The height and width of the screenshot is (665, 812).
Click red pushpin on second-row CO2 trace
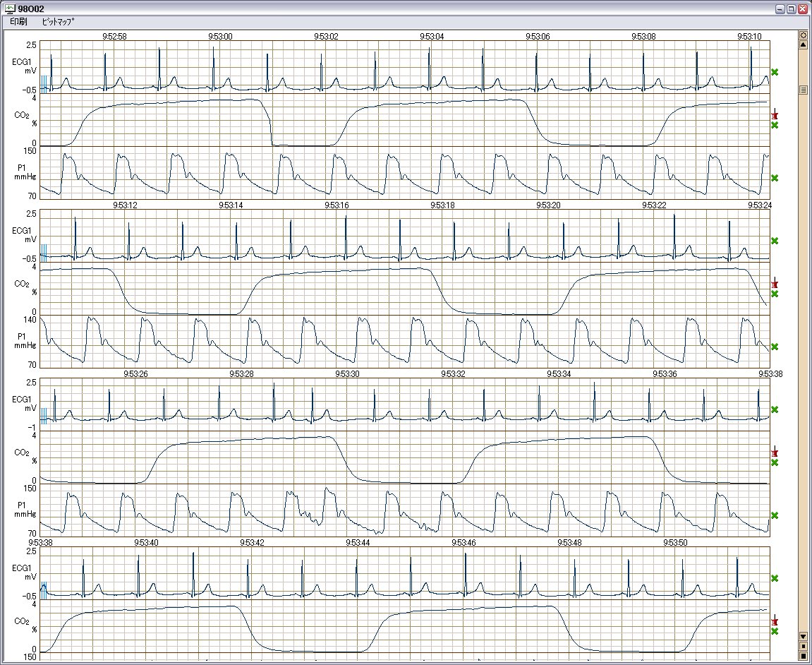[x=775, y=282]
